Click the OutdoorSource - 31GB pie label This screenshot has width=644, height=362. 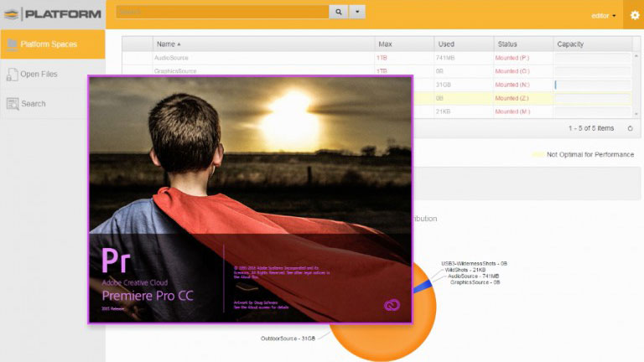click(x=288, y=339)
